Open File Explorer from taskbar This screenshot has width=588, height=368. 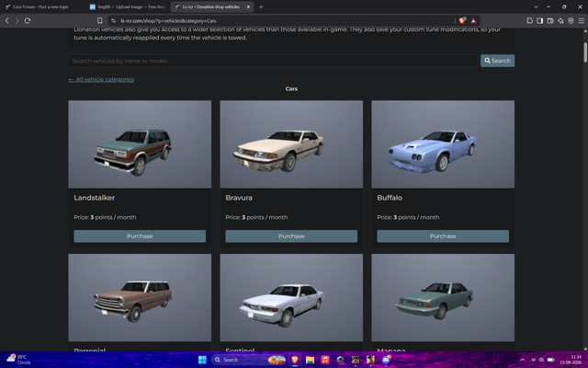[x=310, y=360]
